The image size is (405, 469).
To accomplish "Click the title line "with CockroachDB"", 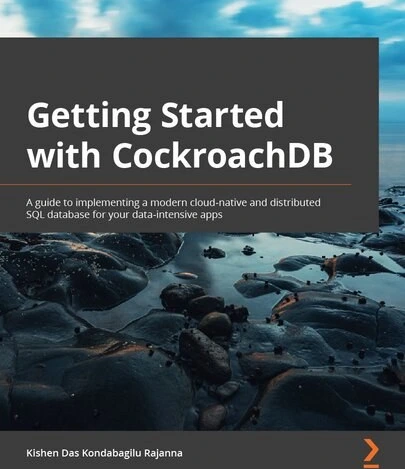I will pos(180,156).
